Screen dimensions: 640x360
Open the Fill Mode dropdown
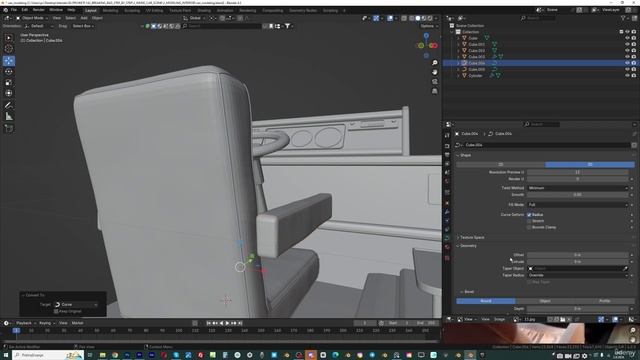coord(578,205)
